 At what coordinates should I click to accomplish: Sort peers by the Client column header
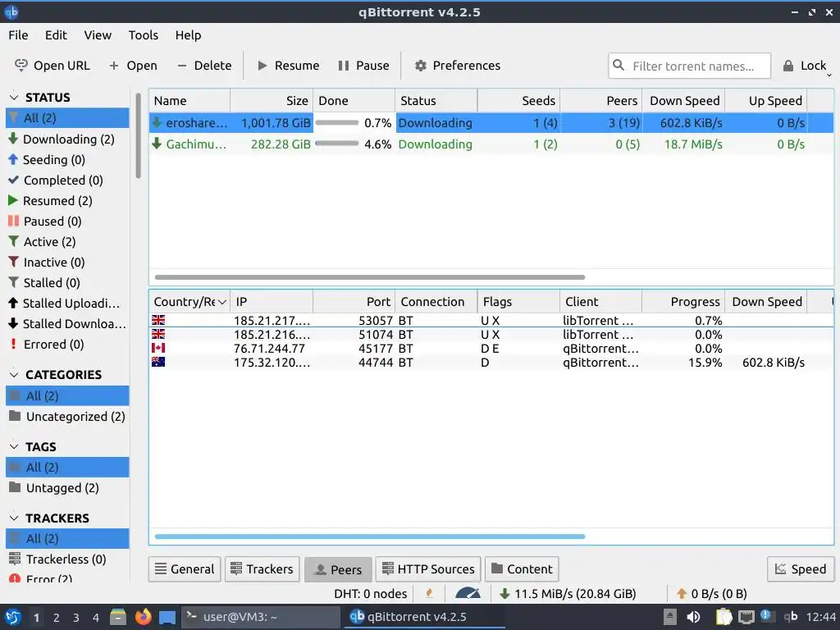pyautogui.click(x=601, y=302)
